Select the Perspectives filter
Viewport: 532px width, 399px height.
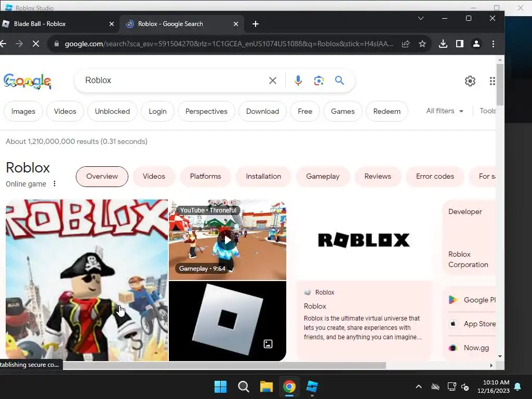(206, 111)
